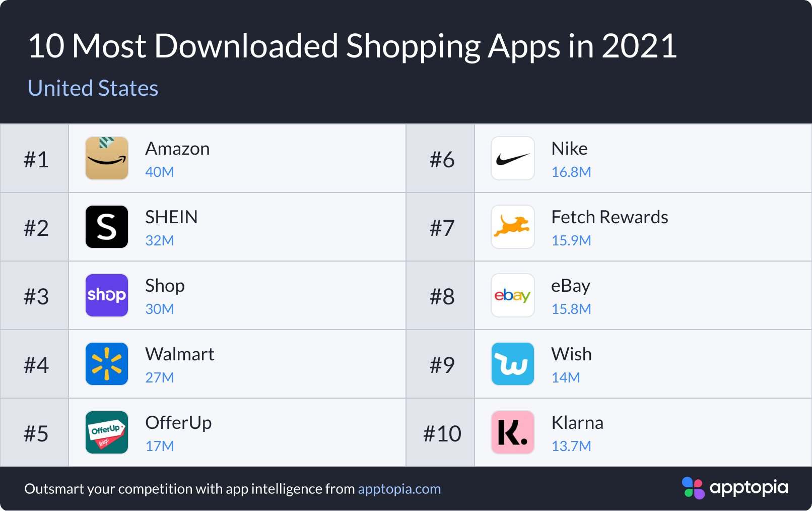The height and width of the screenshot is (511, 812).
Task: Click the Apptopia logo in footer
Action: (x=735, y=488)
